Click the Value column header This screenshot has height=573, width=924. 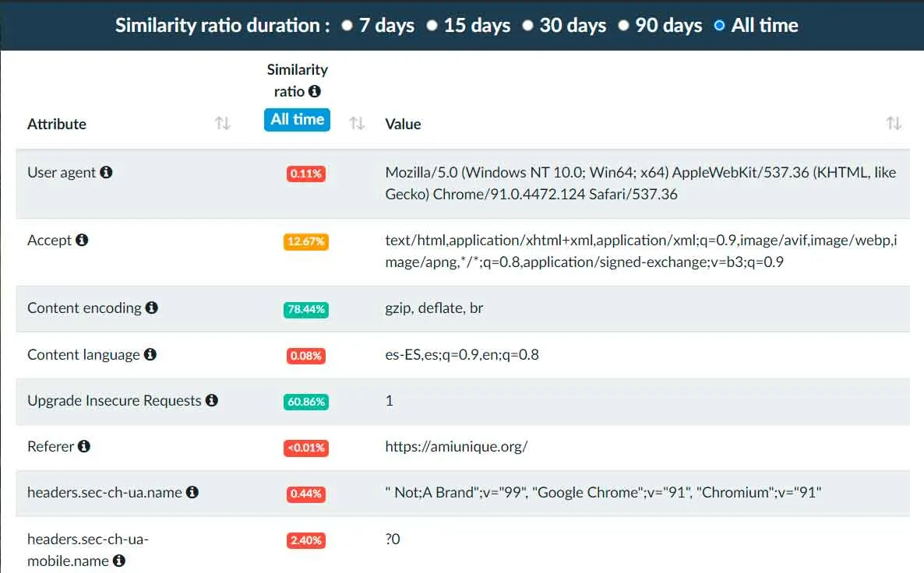point(403,124)
